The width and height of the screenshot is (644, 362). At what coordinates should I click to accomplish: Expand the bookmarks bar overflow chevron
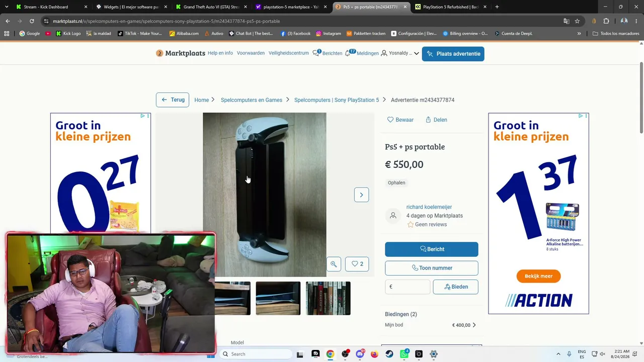[x=579, y=34]
